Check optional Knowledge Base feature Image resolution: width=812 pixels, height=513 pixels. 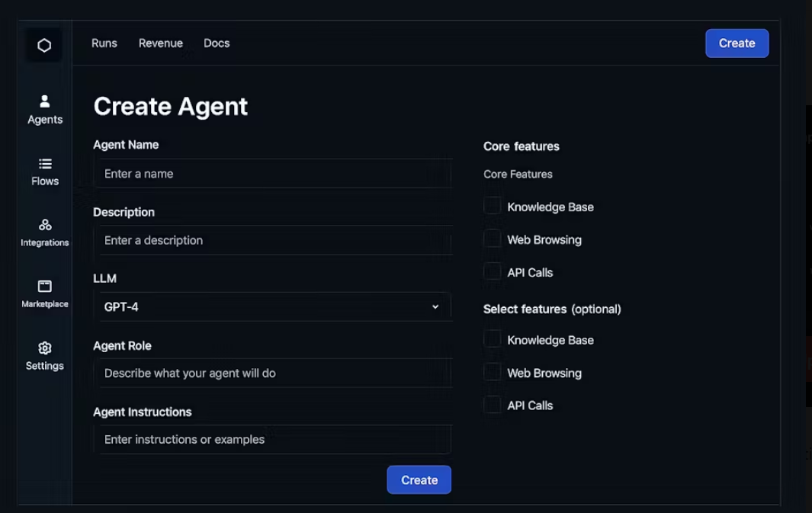pos(492,339)
